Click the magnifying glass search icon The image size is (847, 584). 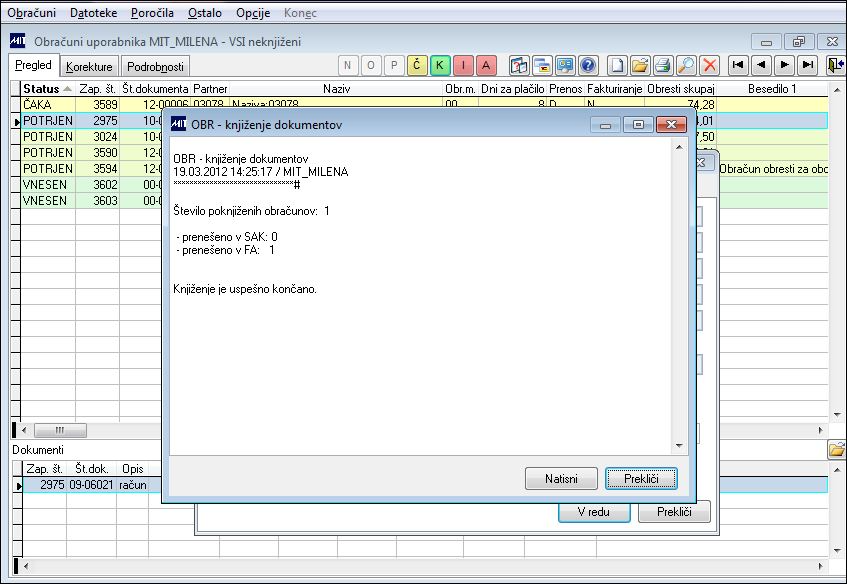point(686,65)
